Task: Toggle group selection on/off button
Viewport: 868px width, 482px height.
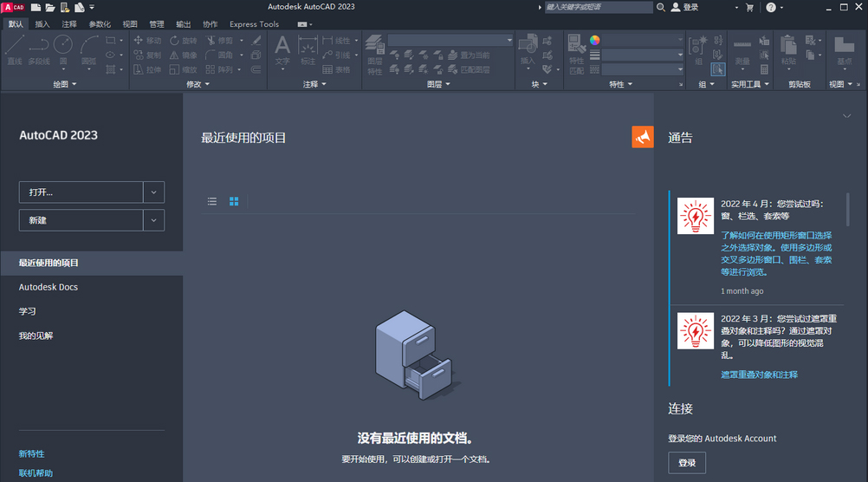Action: (718, 69)
